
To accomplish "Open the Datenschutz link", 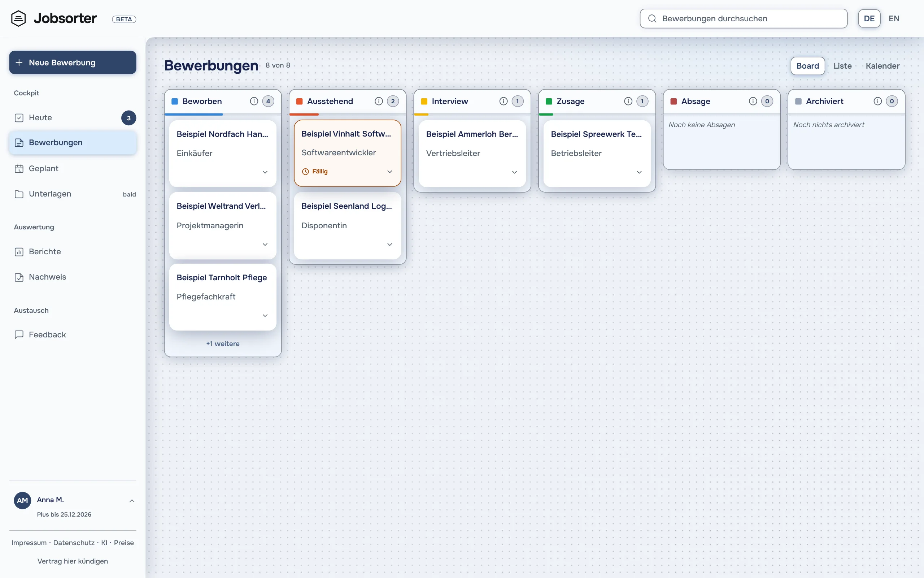I will point(74,543).
